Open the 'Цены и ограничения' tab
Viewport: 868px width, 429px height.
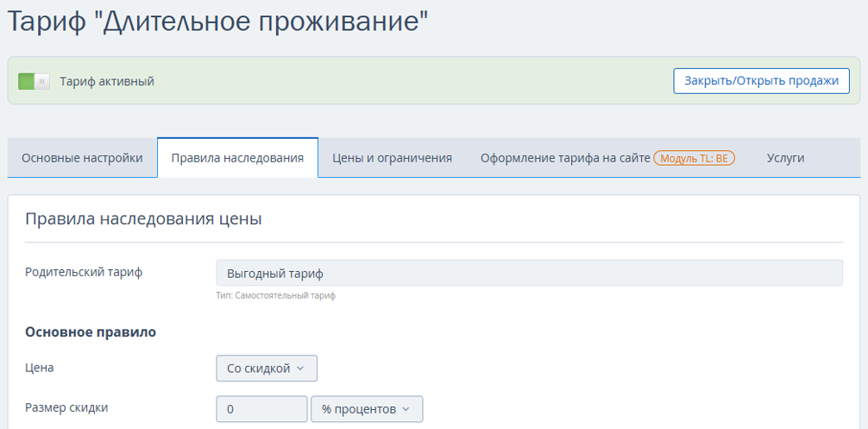click(392, 158)
